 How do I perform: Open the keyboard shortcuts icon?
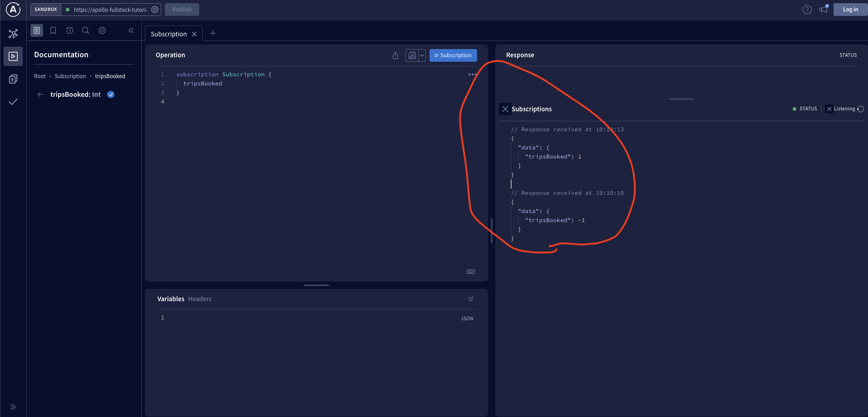[471, 272]
